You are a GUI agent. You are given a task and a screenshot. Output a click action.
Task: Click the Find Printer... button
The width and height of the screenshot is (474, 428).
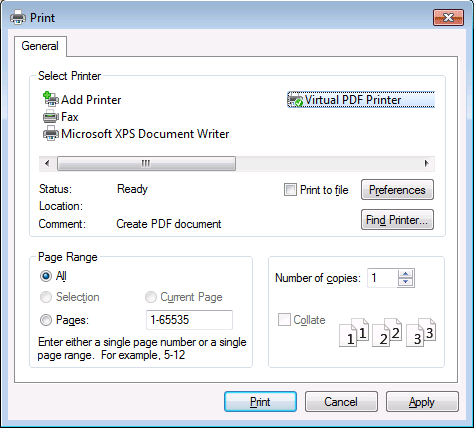(x=397, y=220)
